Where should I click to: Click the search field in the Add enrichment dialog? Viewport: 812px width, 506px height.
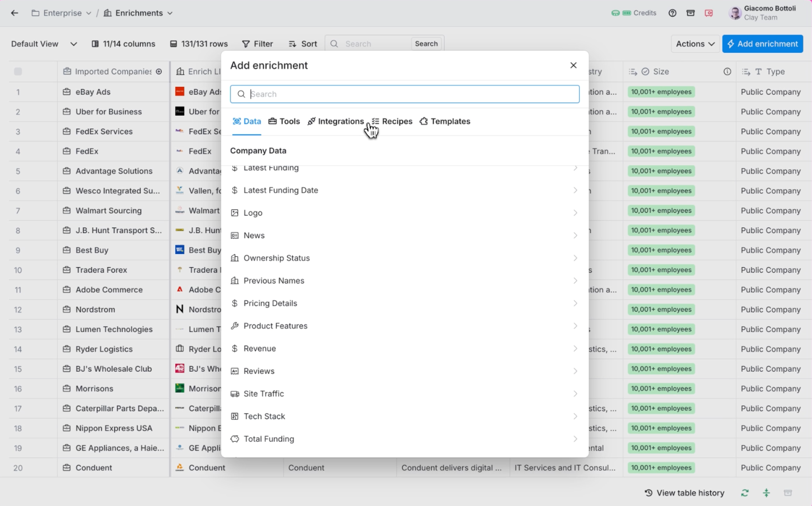pyautogui.click(x=404, y=94)
